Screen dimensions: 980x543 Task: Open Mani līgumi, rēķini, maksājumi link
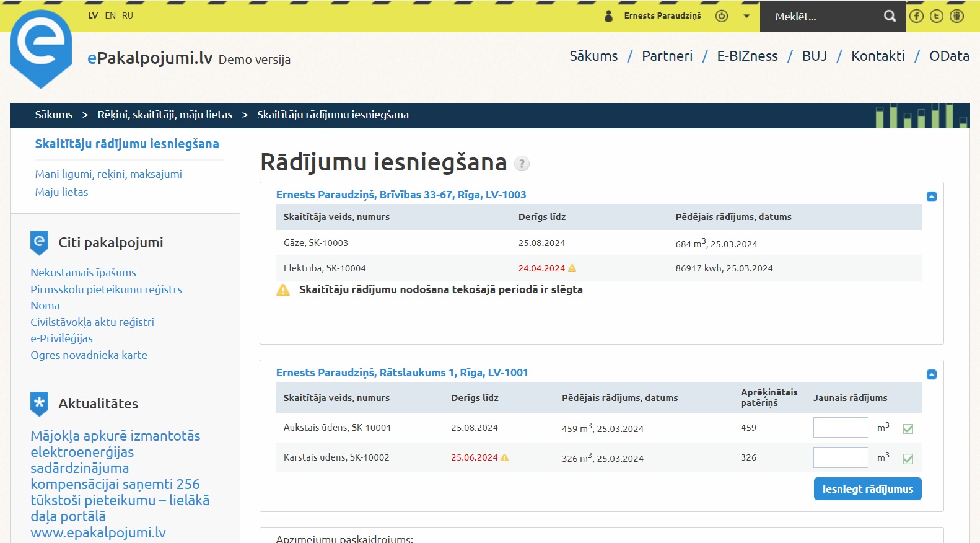[108, 174]
